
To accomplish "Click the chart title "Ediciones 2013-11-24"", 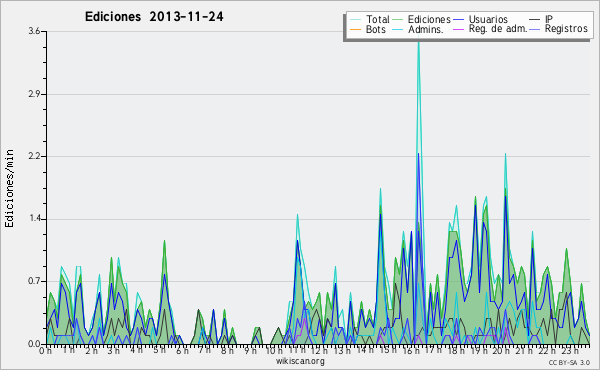I will pos(154,17).
